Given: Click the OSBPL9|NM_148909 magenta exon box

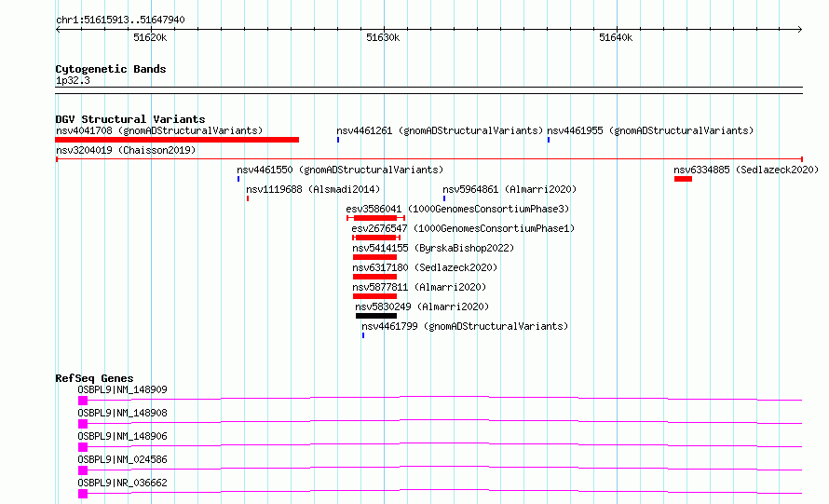Looking at the screenshot, I should [x=83, y=401].
